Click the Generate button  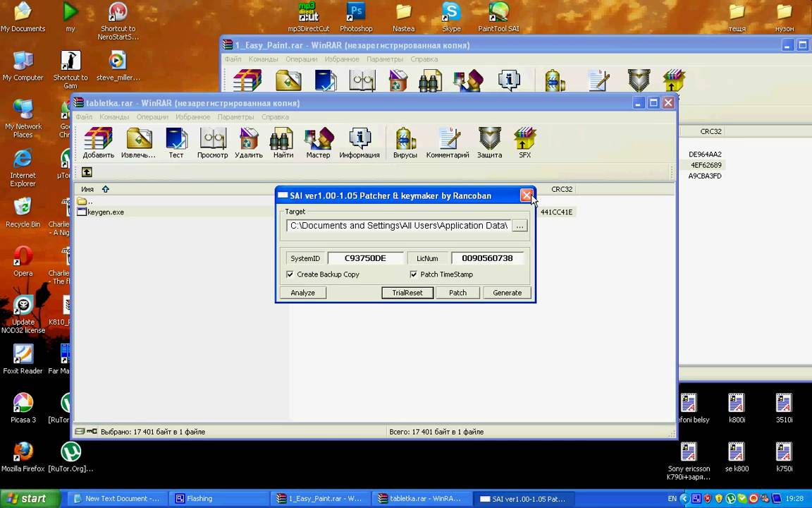point(507,293)
